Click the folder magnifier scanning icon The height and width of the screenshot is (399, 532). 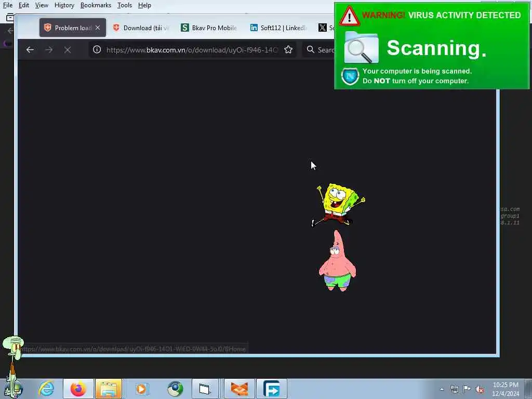click(x=361, y=47)
